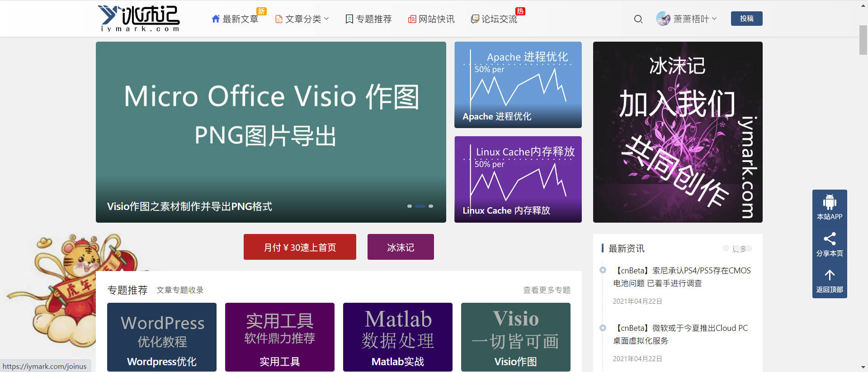Open the 论坛交流 menu item

[495, 19]
